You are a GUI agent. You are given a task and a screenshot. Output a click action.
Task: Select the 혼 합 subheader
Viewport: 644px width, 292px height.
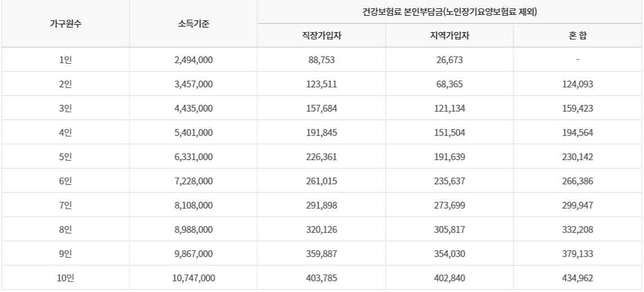click(x=578, y=36)
